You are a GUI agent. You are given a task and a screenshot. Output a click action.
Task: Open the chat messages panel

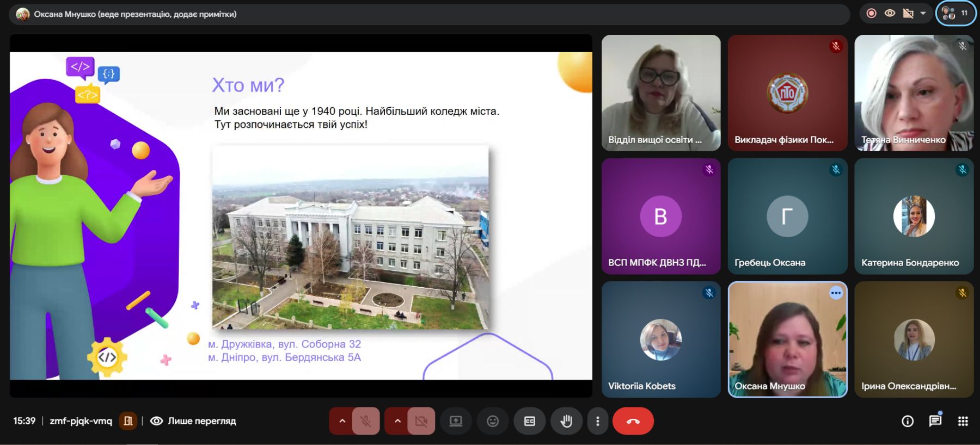pos(935,421)
